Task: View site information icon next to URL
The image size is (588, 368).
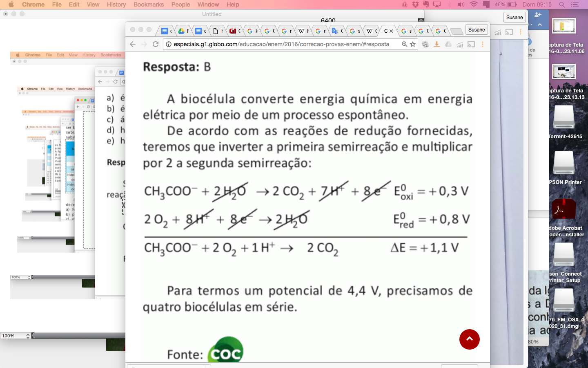Action: [168, 44]
